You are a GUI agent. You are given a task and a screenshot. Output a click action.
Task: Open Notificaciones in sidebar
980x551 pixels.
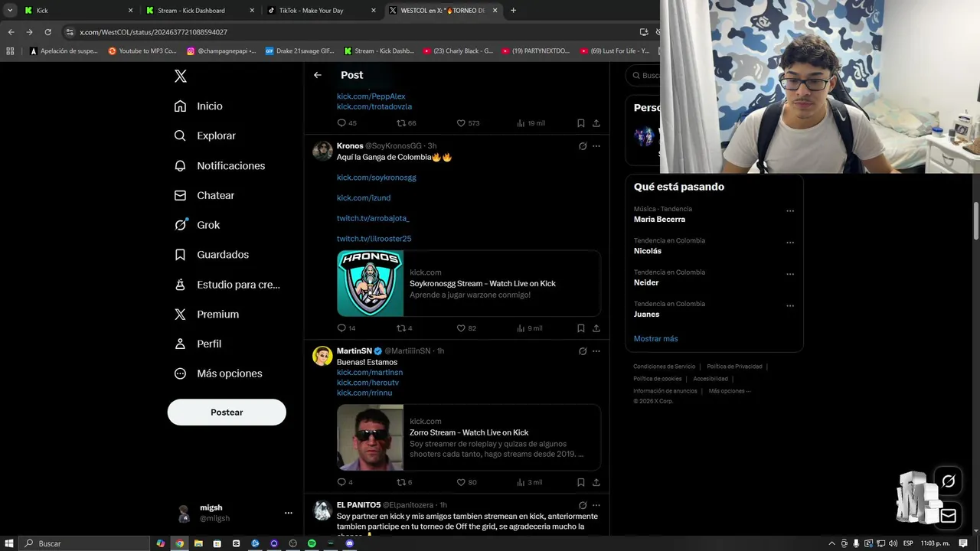click(219, 165)
